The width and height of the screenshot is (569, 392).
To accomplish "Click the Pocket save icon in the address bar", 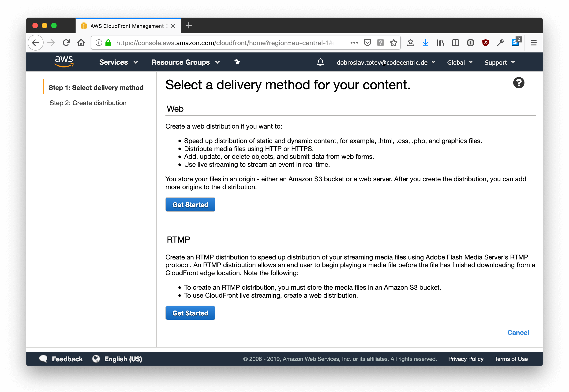I will pyautogui.click(x=367, y=43).
